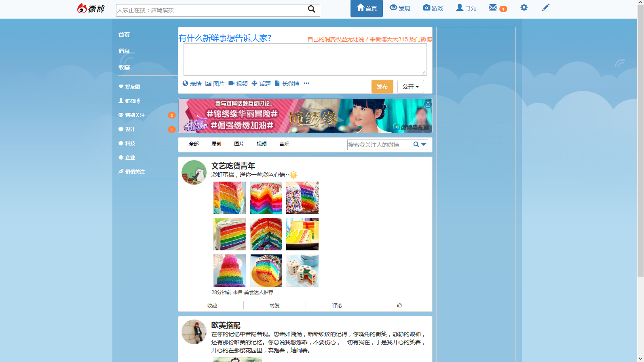Screen dimensions: 644x362
Task: Open 发现 discover in top navigation
Action: click(400, 8)
